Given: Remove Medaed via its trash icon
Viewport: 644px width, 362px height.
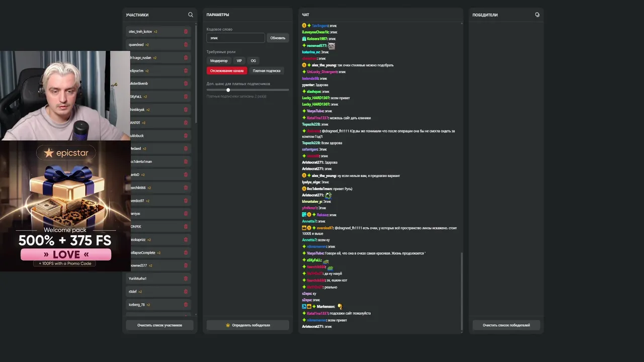Looking at the screenshot, I should coord(186,149).
